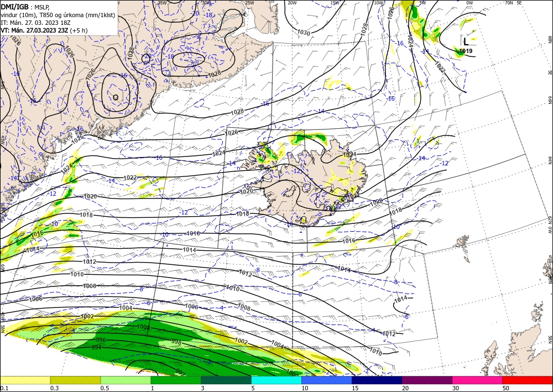
Task: Pick the cyan 5–10 mm legend swatch
Action: click(x=276, y=380)
